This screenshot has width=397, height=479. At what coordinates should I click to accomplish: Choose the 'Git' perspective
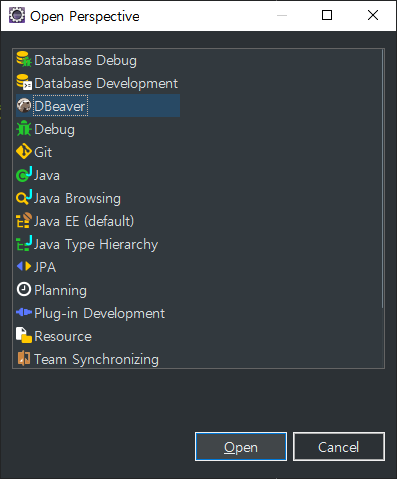(x=43, y=153)
